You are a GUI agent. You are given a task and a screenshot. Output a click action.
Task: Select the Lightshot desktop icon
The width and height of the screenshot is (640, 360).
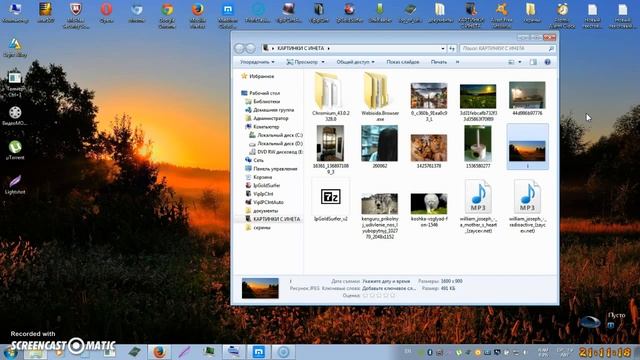15,184
